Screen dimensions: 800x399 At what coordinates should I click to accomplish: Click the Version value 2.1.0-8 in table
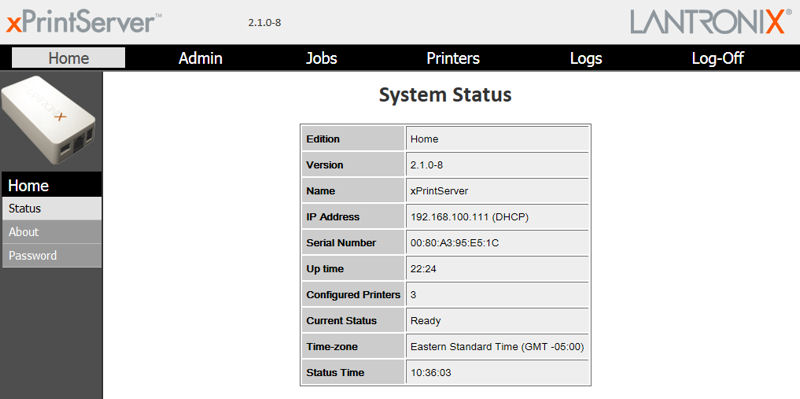click(497, 165)
